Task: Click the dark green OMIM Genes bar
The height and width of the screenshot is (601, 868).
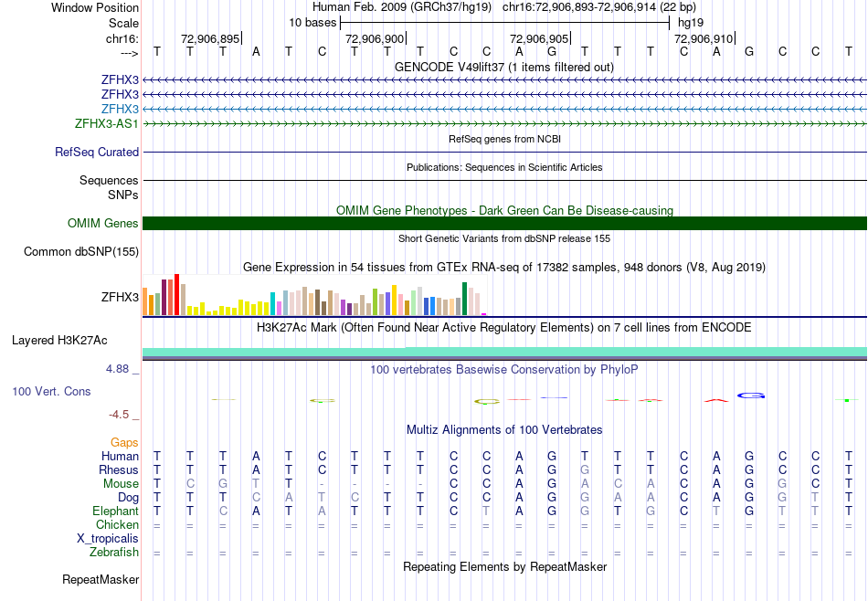Action: [x=505, y=223]
